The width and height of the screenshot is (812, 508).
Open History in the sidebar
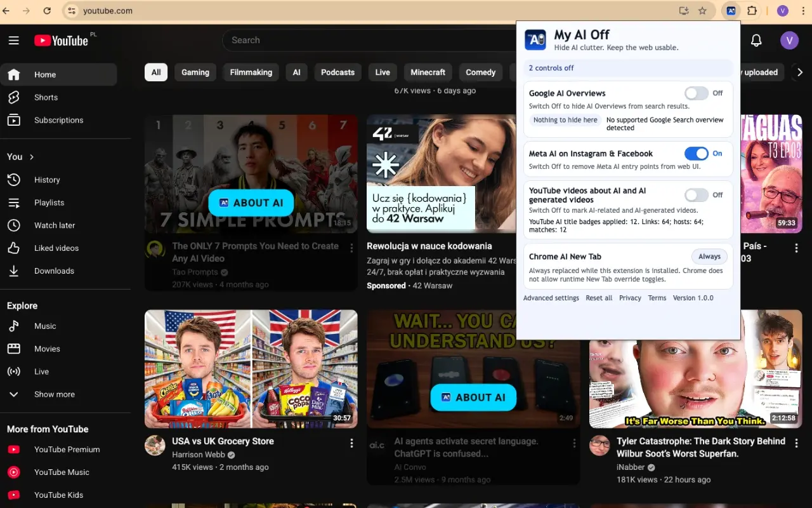[58, 180]
